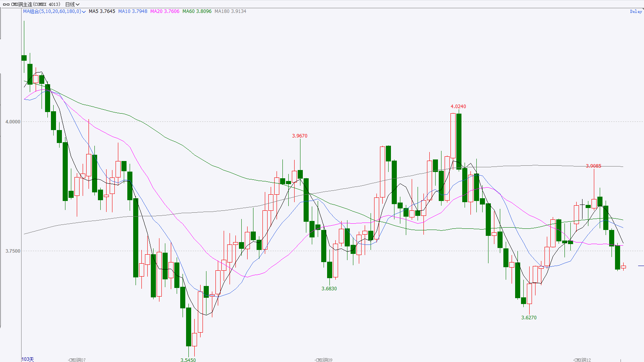Click the 3.9670 peak price label

click(x=300, y=136)
